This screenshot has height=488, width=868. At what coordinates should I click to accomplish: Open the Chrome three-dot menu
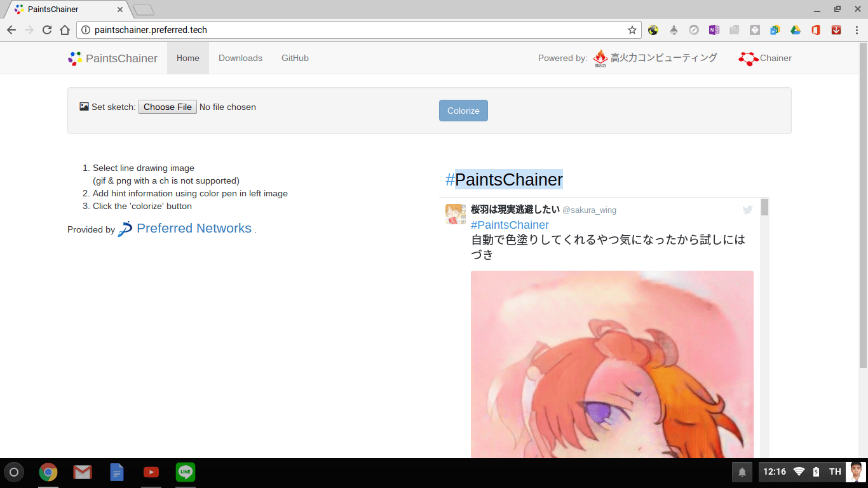(856, 30)
